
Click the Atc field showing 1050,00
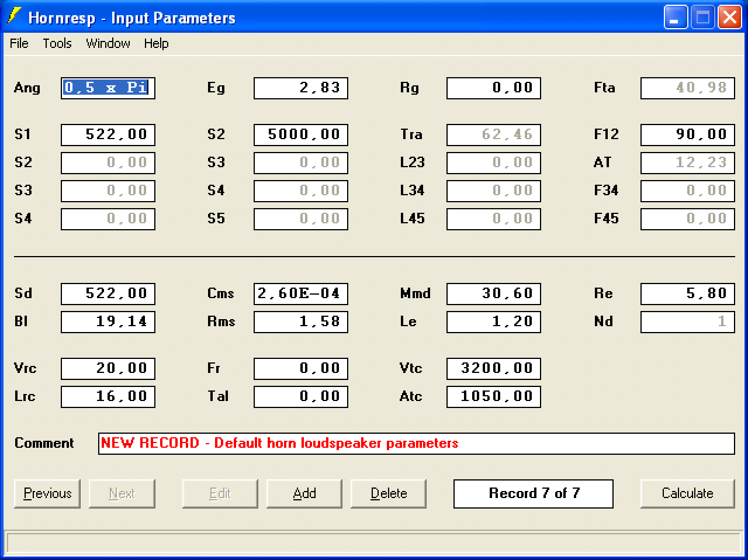(x=494, y=396)
